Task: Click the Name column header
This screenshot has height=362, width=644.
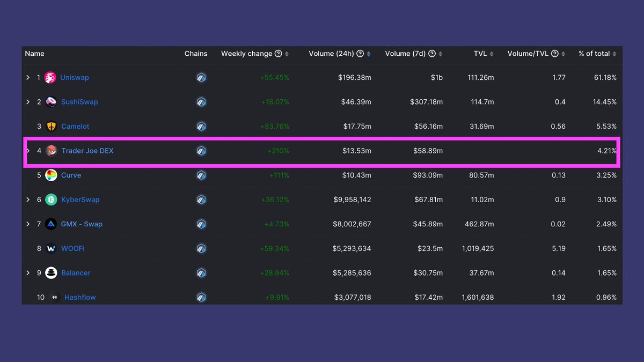Action: [35, 54]
